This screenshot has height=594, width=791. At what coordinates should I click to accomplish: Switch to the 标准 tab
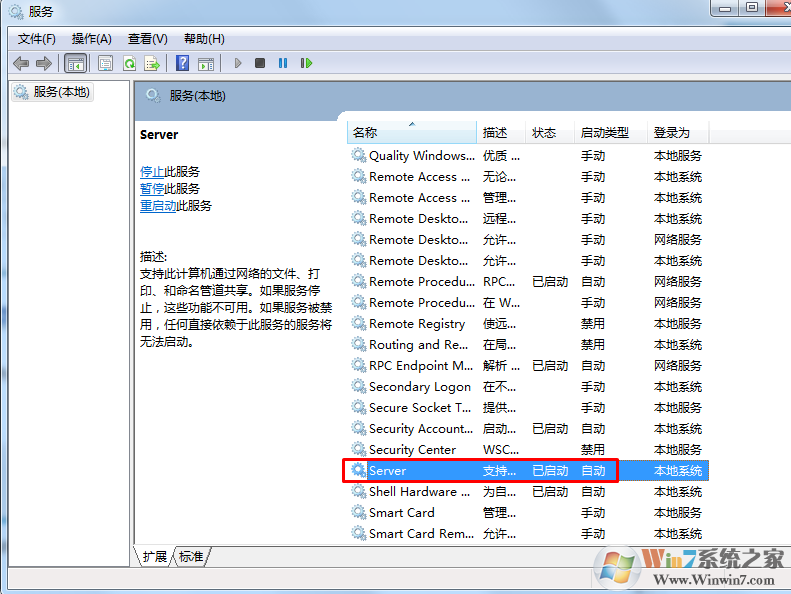pyautogui.click(x=191, y=557)
